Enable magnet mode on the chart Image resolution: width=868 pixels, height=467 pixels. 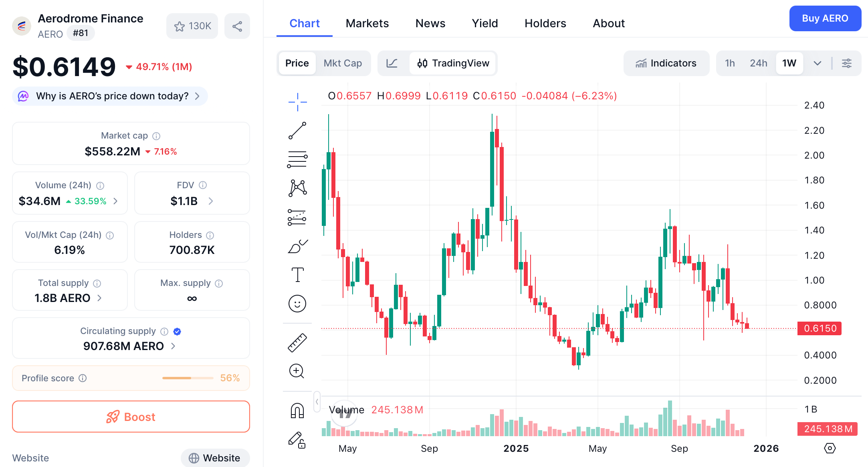[297, 410]
